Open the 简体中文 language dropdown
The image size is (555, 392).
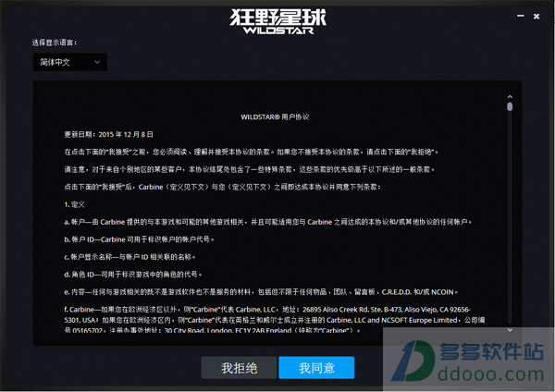pos(70,62)
